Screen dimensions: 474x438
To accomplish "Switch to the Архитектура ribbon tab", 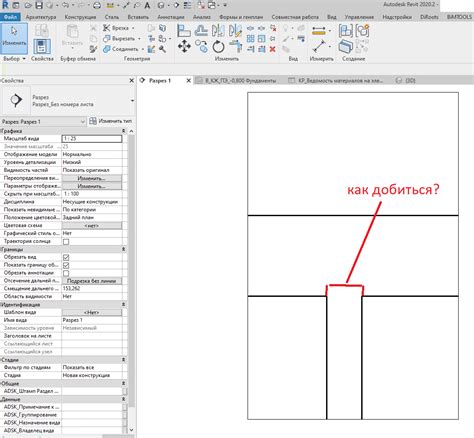I will pyautogui.click(x=41, y=17).
